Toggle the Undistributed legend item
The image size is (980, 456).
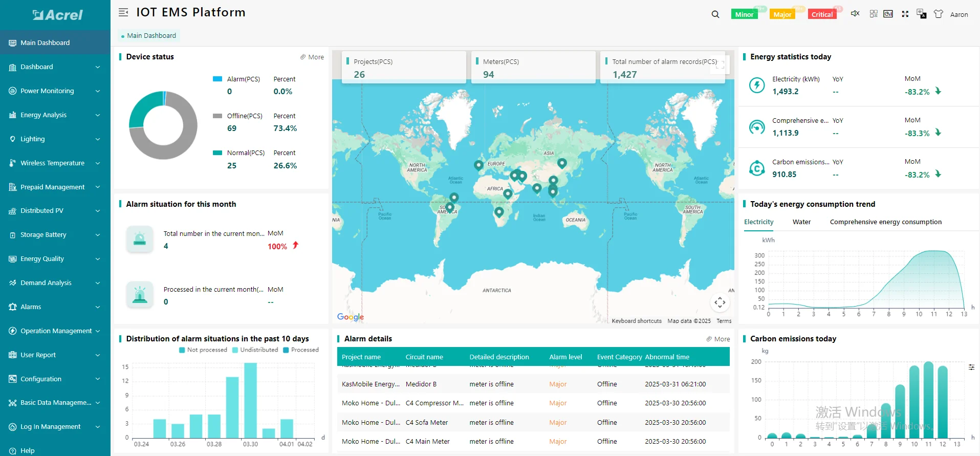(x=255, y=350)
